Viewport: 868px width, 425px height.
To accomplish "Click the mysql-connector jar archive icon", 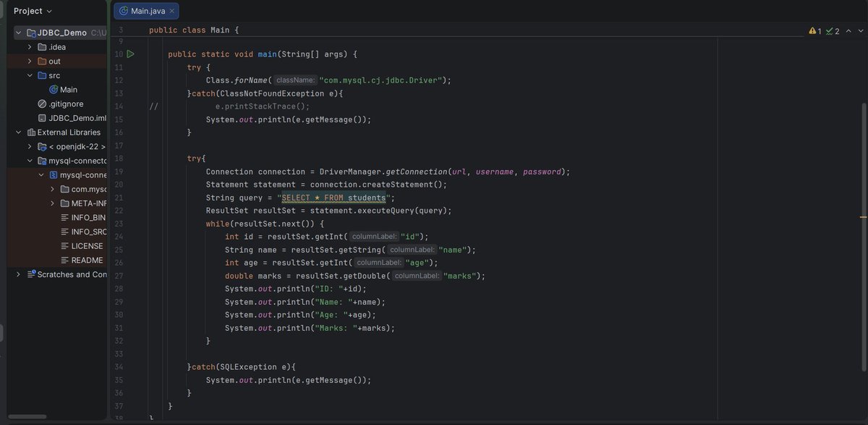I will [54, 175].
